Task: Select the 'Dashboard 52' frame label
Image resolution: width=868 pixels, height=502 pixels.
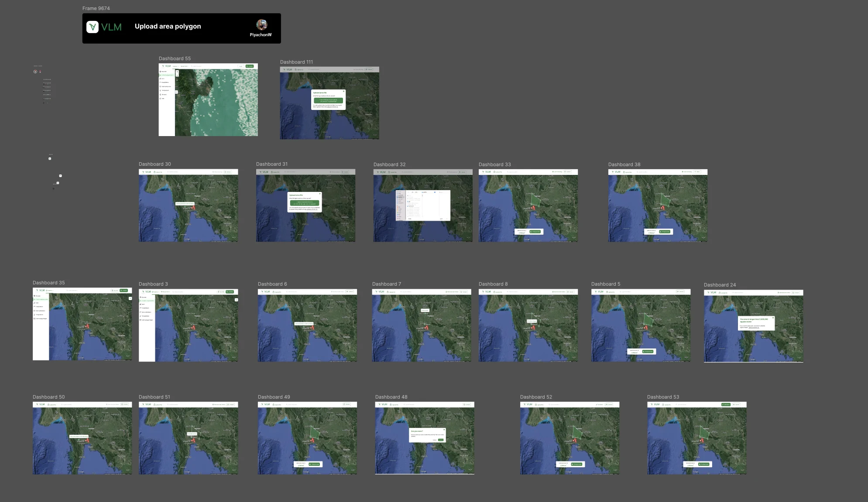Action: [x=536, y=397]
